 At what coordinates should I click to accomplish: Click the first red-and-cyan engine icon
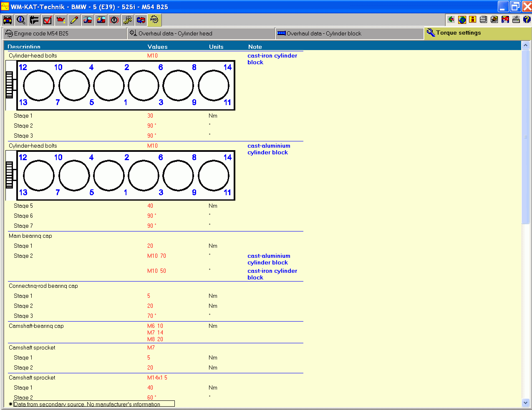(88, 20)
